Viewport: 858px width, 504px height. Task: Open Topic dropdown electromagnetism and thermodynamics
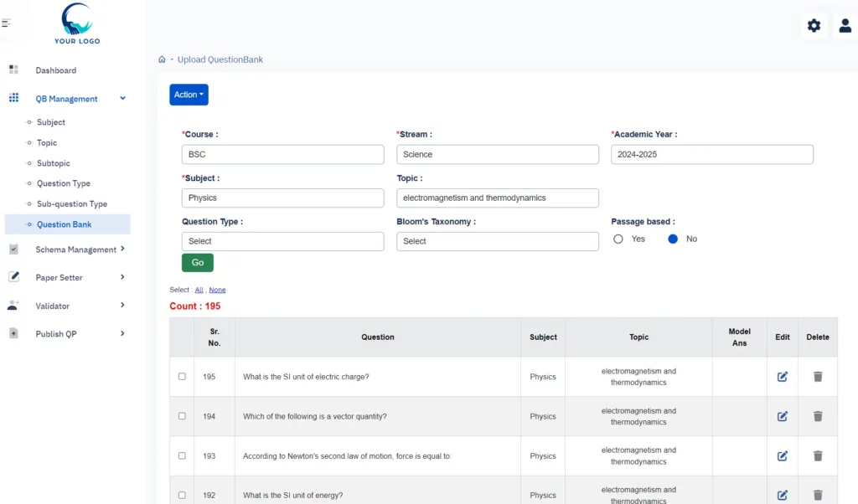[x=498, y=198]
